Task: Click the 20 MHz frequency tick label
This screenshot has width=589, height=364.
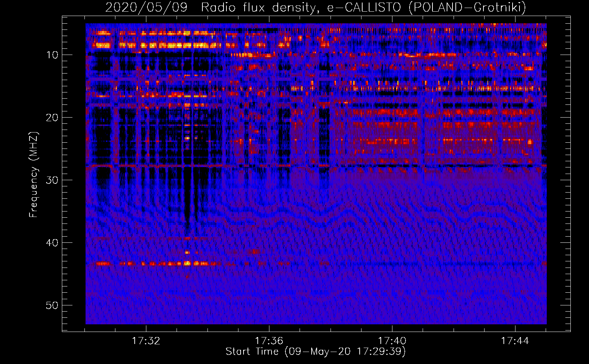Action: click(x=52, y=118)
